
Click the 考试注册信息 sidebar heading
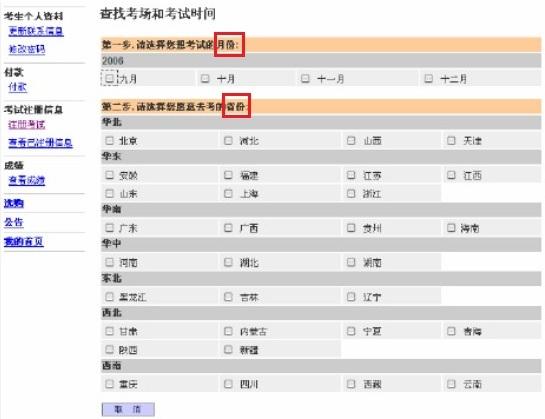tap(33, 110)
